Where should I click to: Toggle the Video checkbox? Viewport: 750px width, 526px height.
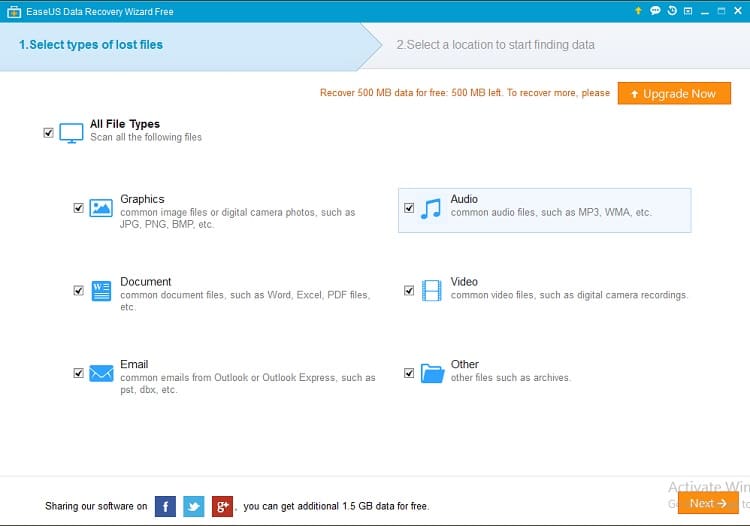tap(409, 291)
